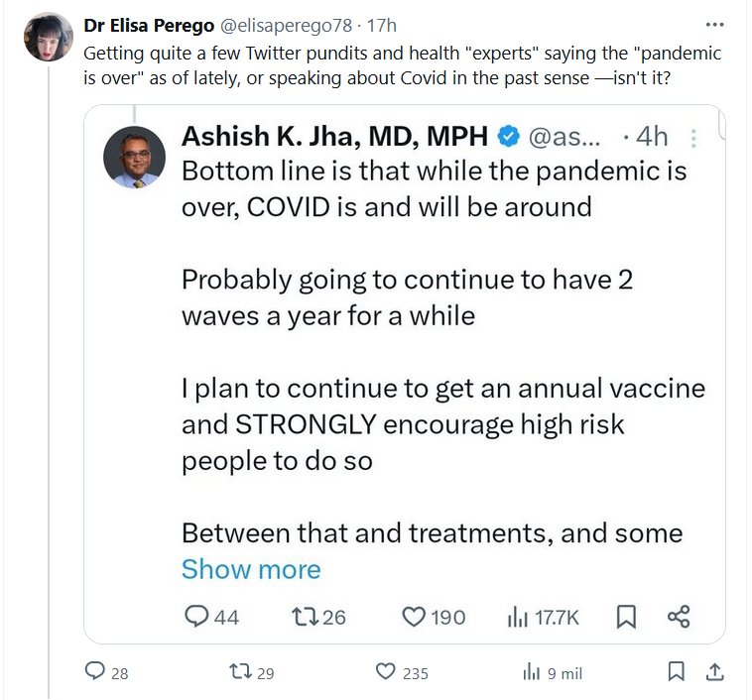This screenshot has height=700, width=752.
Task: Retweet Dr Elisa Perego's post
Action: click(x=239, y=672)
